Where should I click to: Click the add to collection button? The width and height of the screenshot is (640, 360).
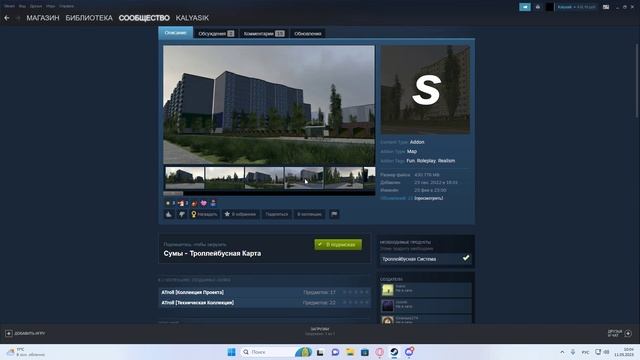pos(309,214)
